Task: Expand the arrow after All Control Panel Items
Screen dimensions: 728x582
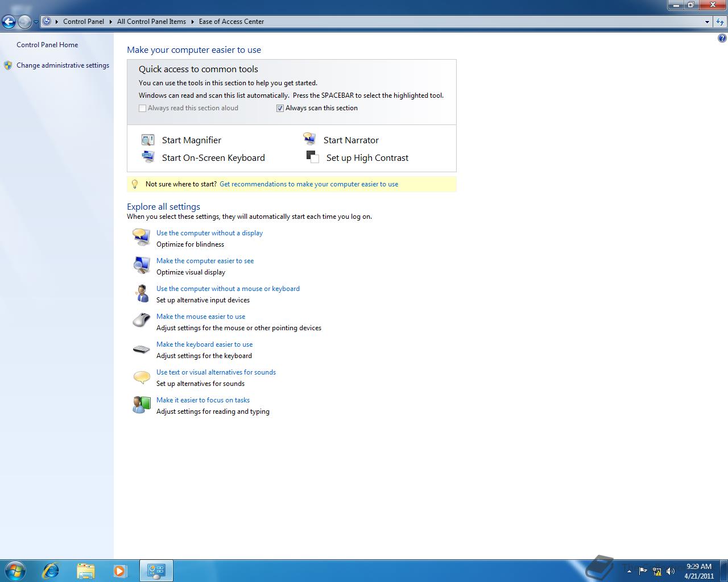Action: coord(193,22)
